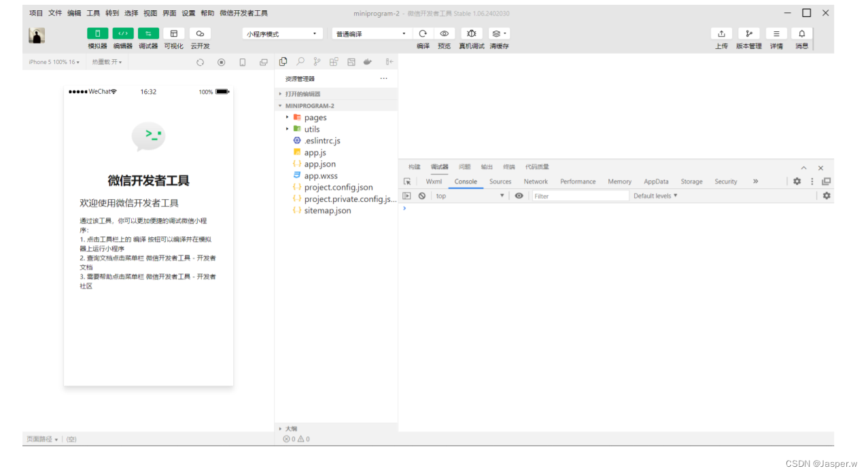
Task: Switch to the 问题 problems tab
Action: 464,166
